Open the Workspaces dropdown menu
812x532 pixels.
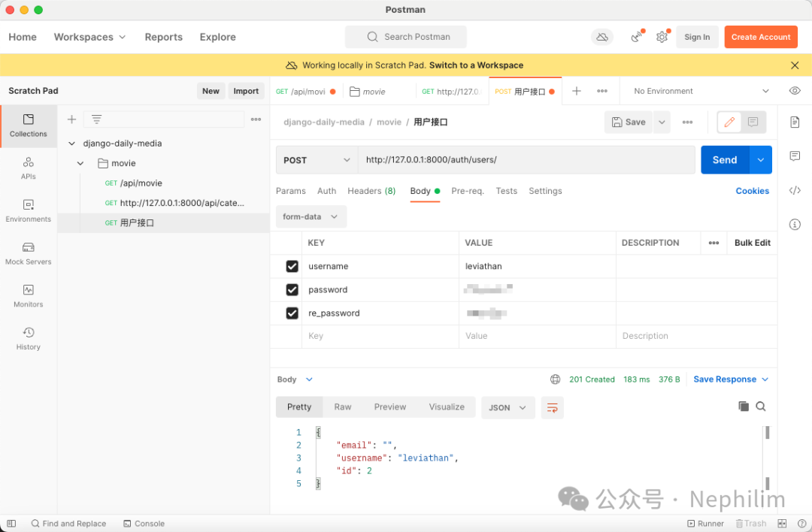coord(89,37)
